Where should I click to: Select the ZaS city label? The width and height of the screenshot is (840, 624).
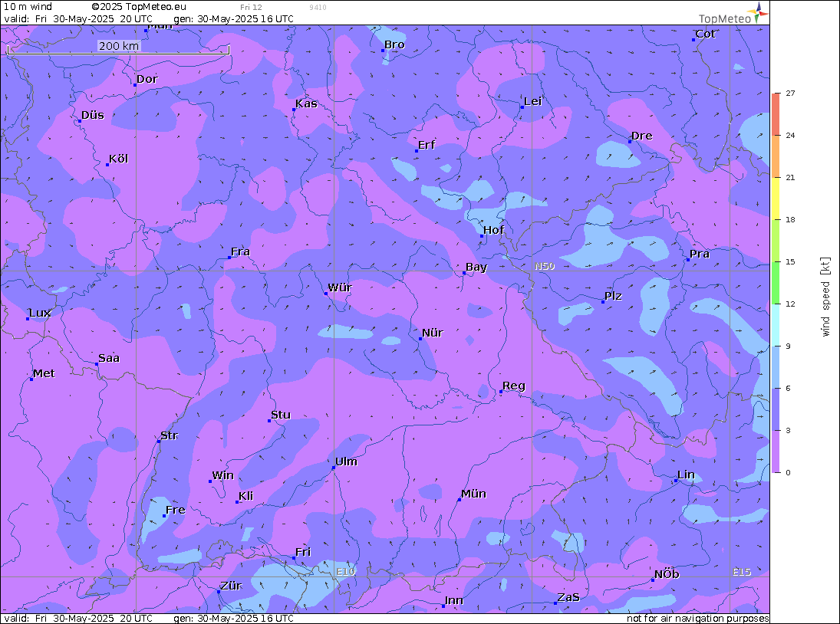pos(568,597)
